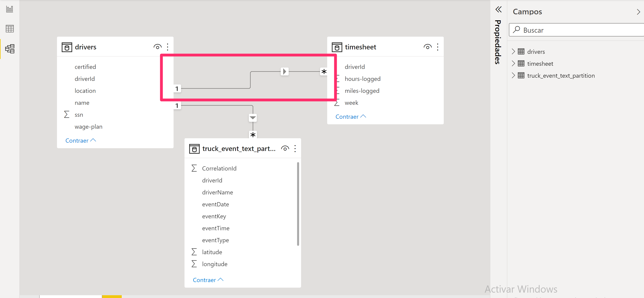Open the Model view icon

tap(10, 49)
